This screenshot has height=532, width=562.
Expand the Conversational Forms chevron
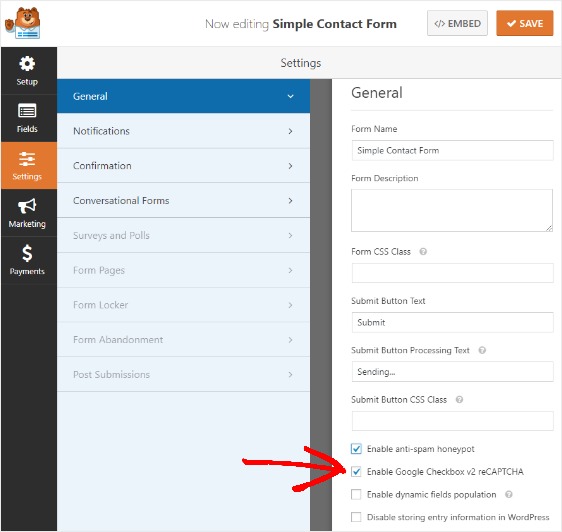[x=290, y=201]
